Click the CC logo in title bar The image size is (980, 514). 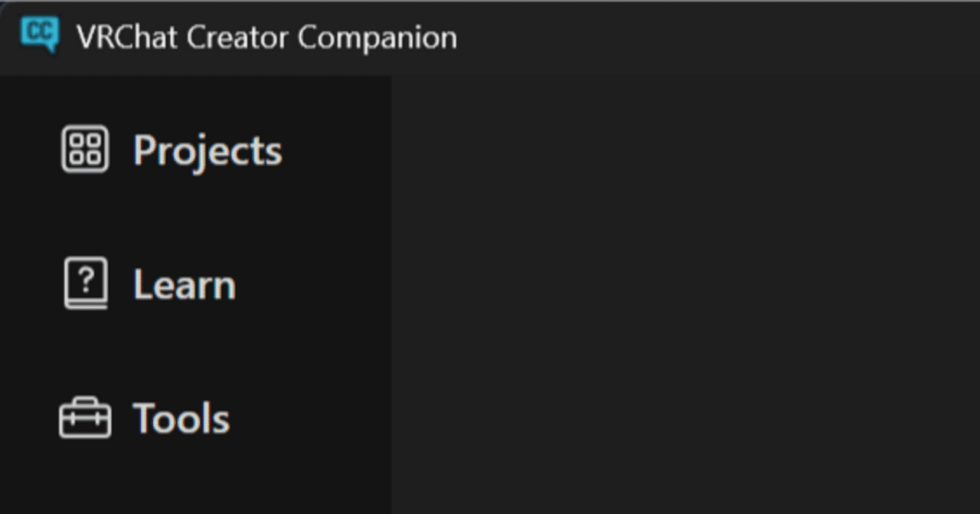point(40,34)
